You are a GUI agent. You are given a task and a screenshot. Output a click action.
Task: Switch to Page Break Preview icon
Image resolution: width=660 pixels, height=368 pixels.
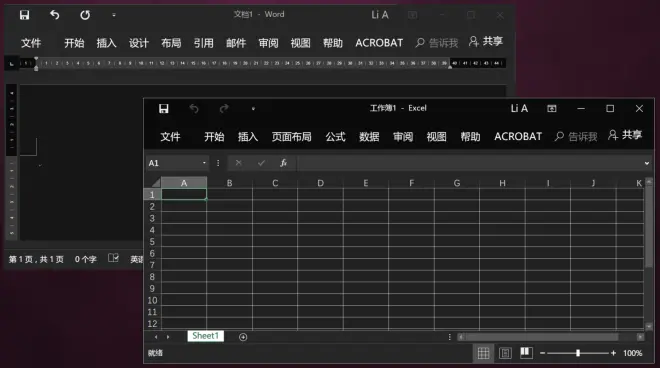[526, 352]
